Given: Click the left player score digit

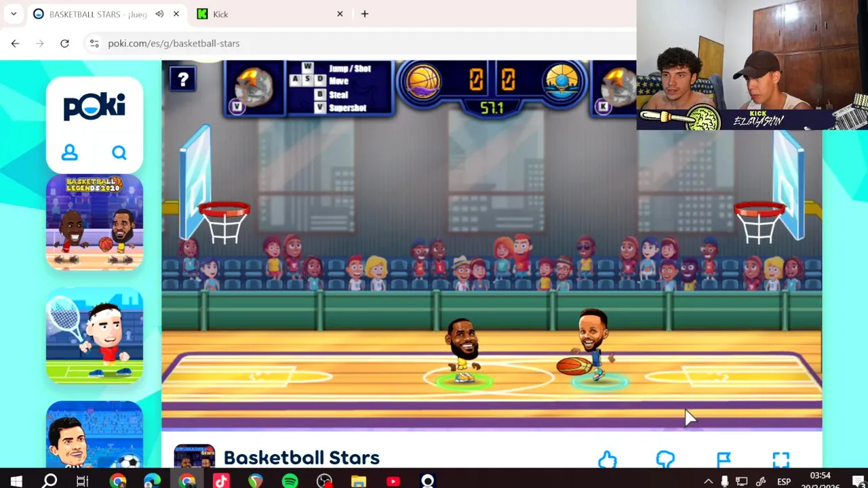Looking at the screenshot, I should click(x=476, y=80).
